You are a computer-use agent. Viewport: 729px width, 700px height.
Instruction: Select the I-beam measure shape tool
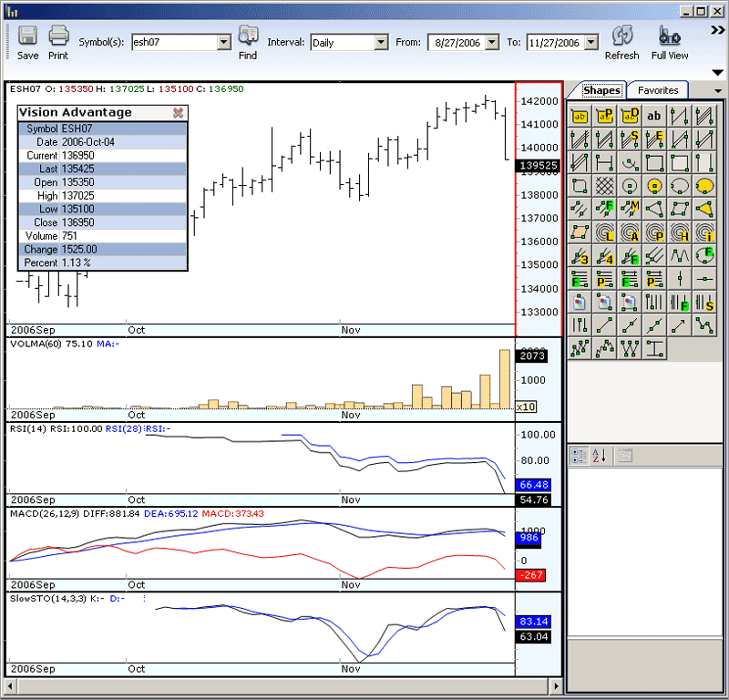pyautogui.click(x=654, y=349)
